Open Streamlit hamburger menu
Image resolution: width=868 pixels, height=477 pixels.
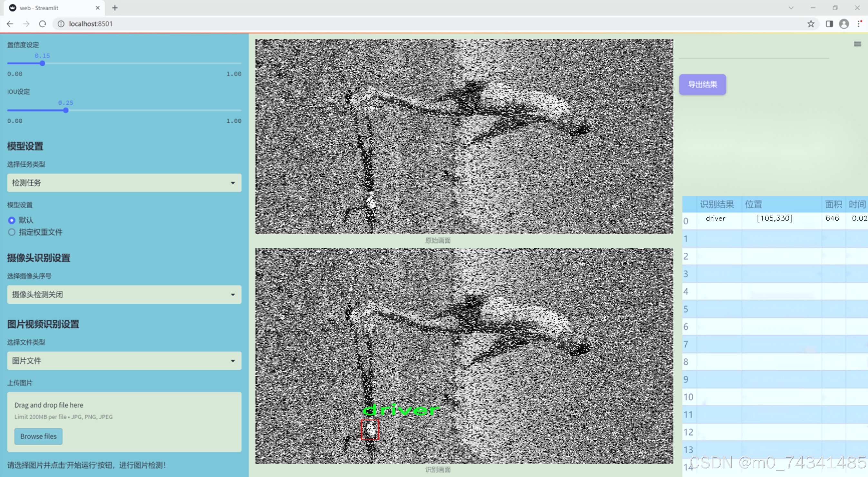pyautogui.click(x=857, y=44)
